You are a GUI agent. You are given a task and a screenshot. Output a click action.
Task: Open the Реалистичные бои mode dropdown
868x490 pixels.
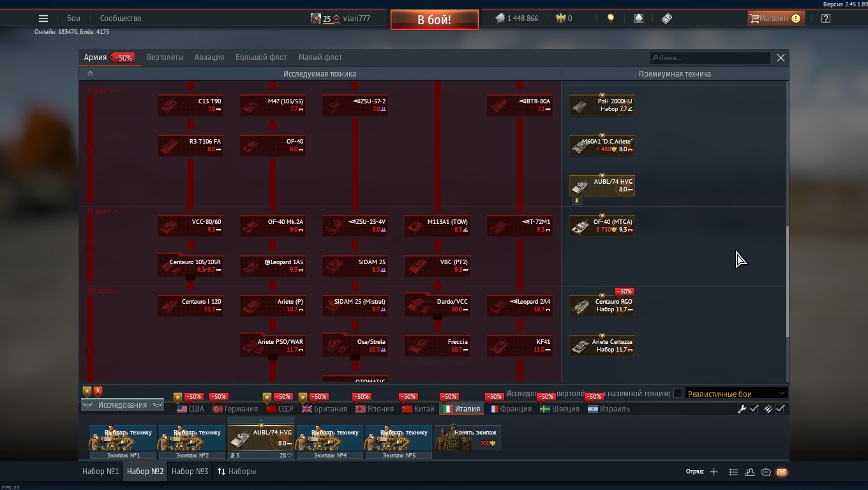coord(737,394)
